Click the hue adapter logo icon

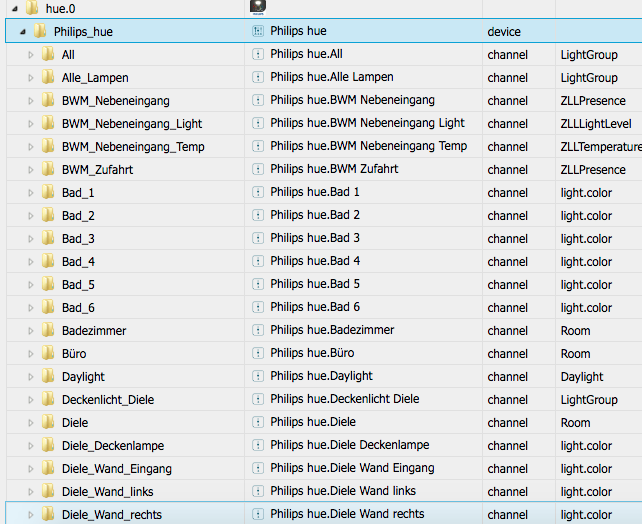[x=258, y=7]
